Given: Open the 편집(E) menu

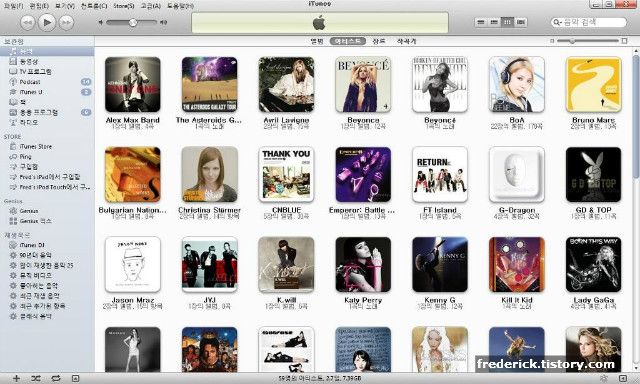Looking at the screenshot, I should [x=39, y=6].
